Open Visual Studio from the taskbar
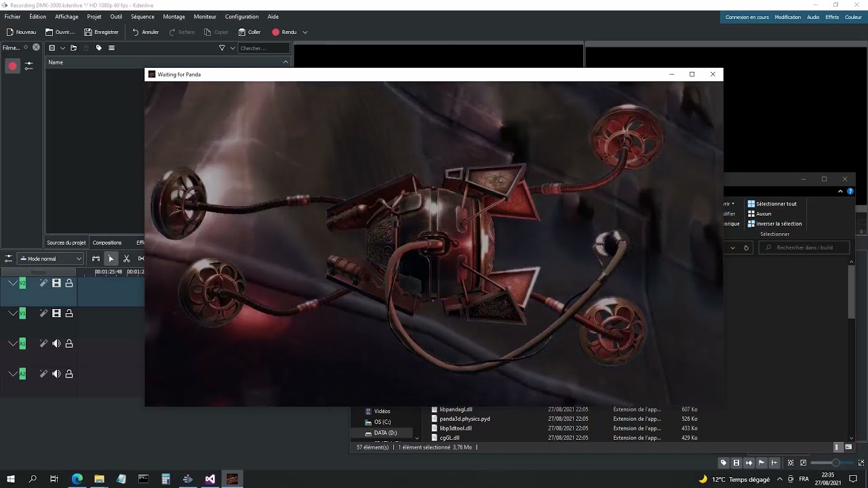The image size is (868, 488). pos(210,479)
